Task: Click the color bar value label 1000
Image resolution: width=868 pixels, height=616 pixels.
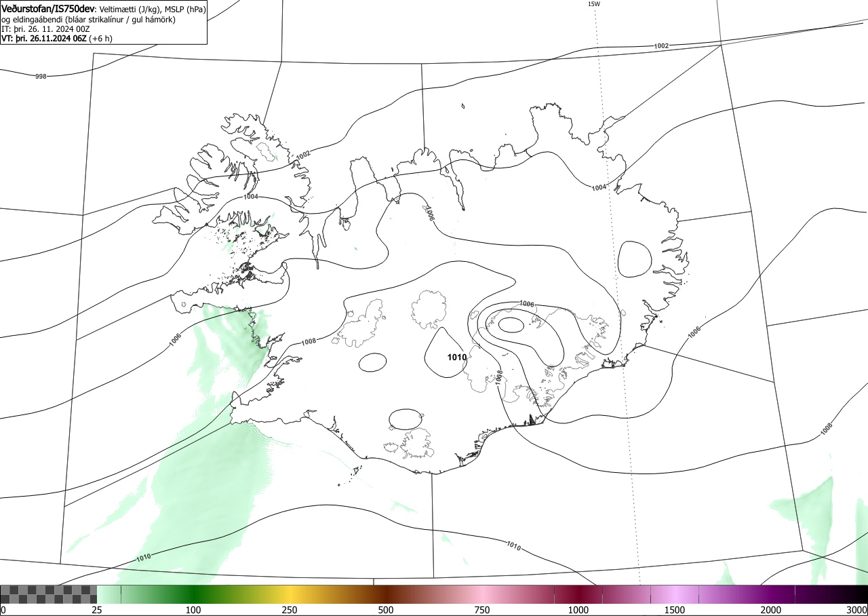Action: click(x=578, y=610)
